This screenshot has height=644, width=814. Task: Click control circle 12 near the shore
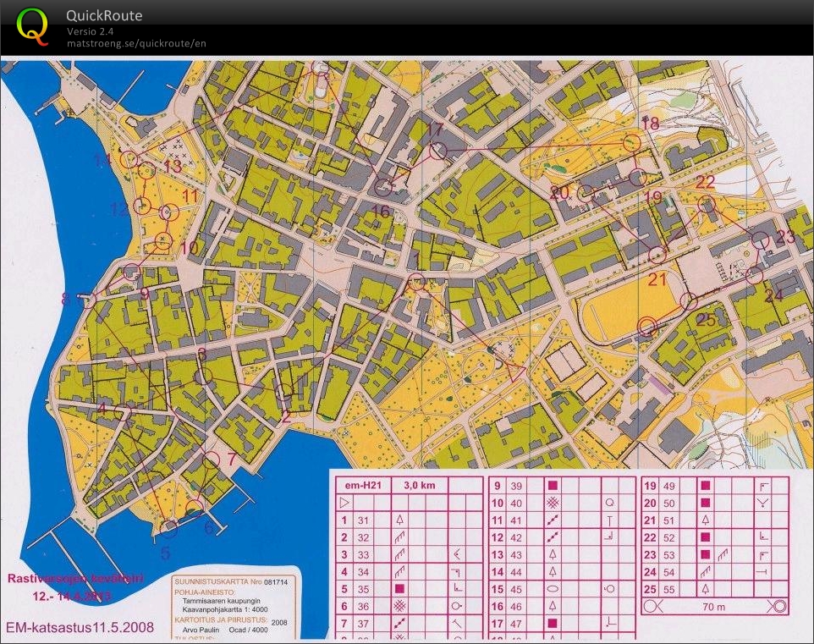pyautogui.click(x=143, y=206)
